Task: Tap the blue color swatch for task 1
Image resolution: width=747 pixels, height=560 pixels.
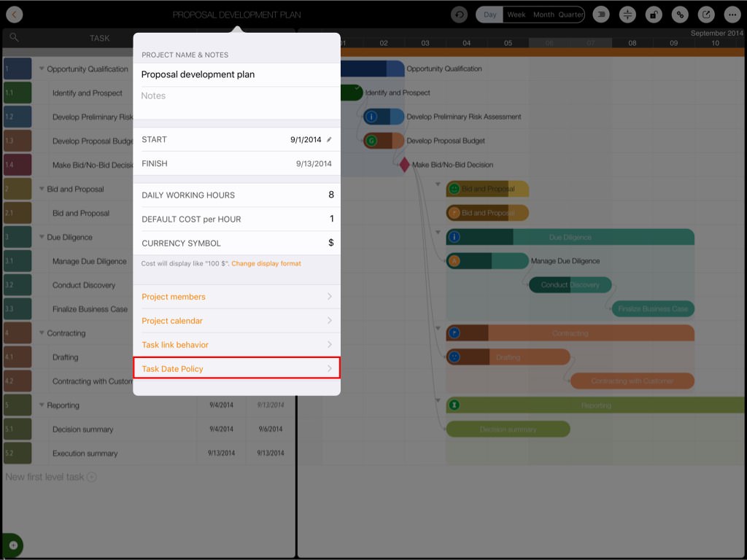Action: click(18, 69)
